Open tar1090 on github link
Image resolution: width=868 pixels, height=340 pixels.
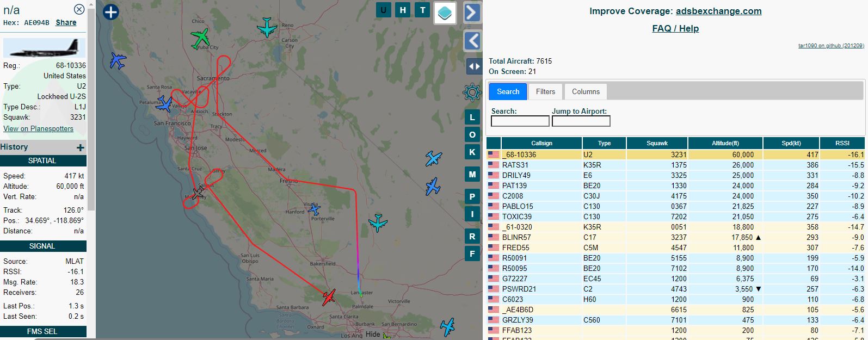click(831, 46)
